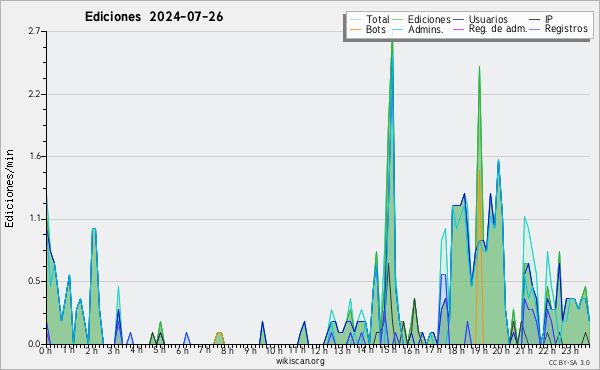Image resolution: width=600 pixels, height=370 pixels.
Task: Click the 'Usuarios' legend label
Action: (488, 19)
